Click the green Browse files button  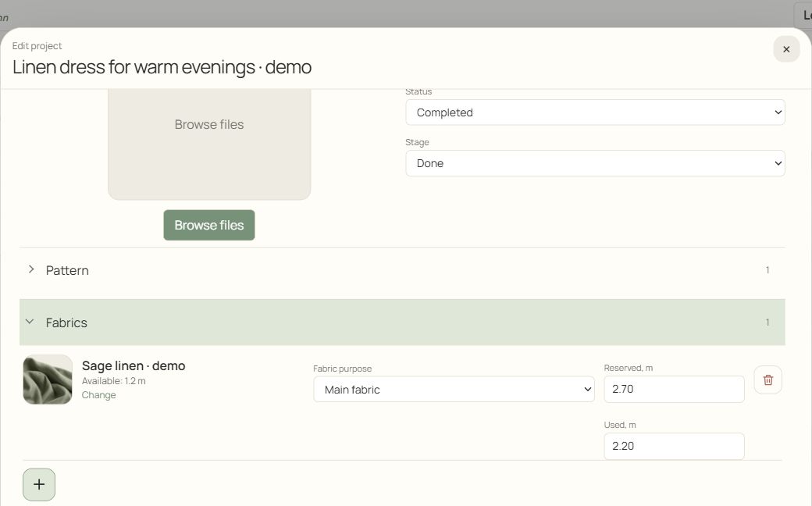tap(209, 226)
